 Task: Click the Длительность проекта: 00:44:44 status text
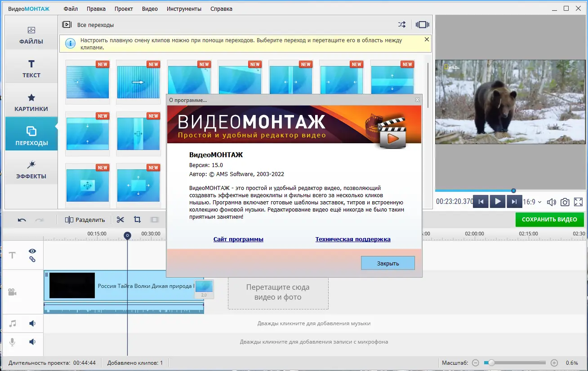pyautogui.click(x=52, y=363)
